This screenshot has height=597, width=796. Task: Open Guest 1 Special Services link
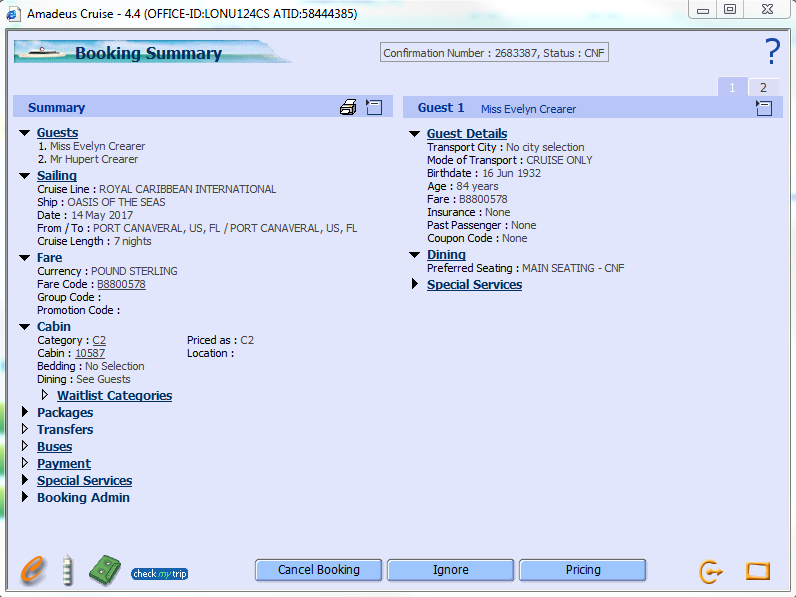[474, 285]
